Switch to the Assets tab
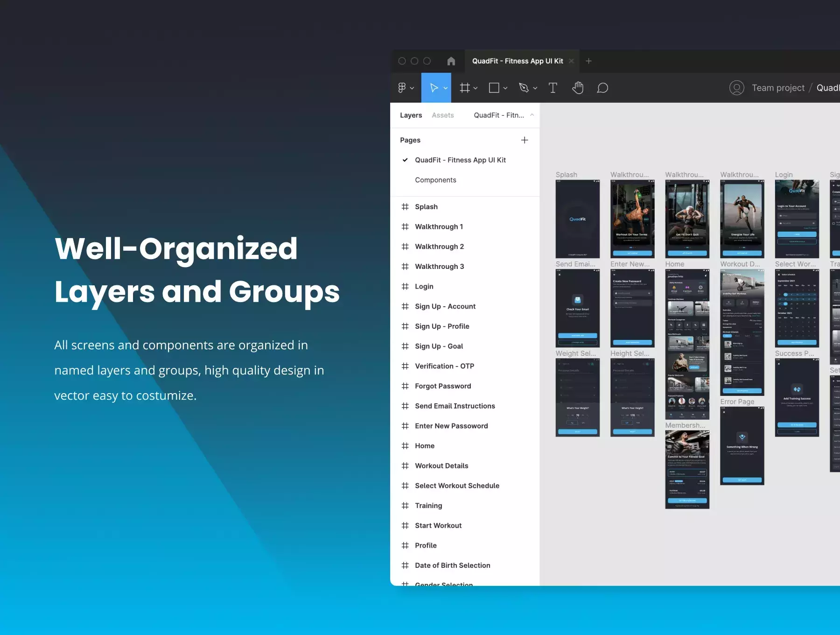Image resolution: width=840 pixels, height=635 pixels. 442,115
